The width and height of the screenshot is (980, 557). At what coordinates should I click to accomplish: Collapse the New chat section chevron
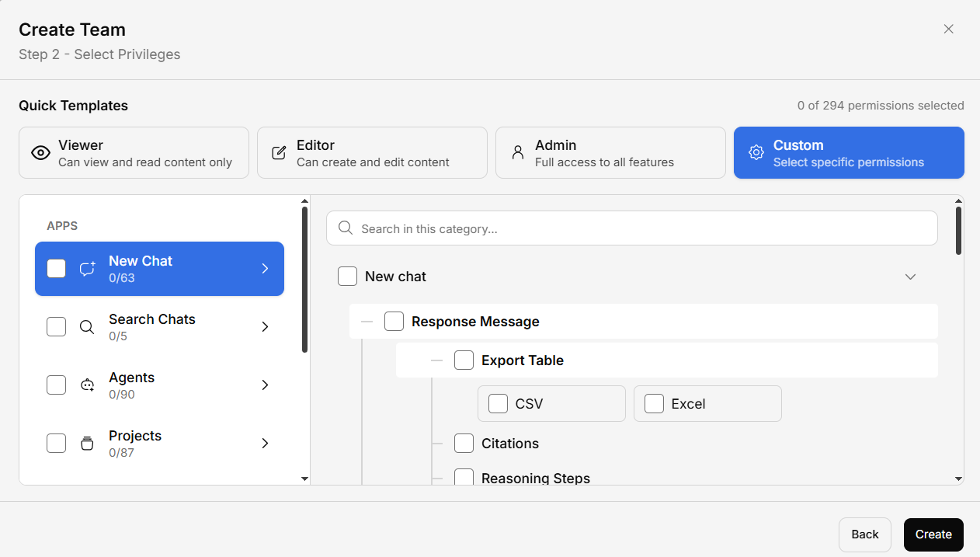coord(911,277)
